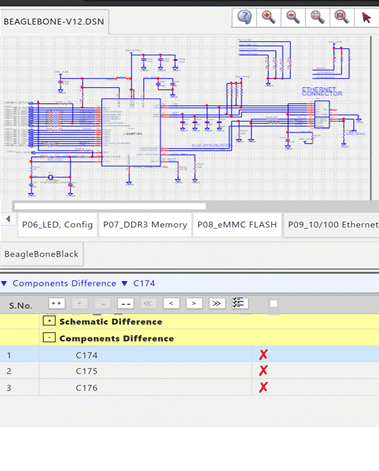379x471 pixels.
Task: Click the help question mark icon
Action: click(245, 17)
